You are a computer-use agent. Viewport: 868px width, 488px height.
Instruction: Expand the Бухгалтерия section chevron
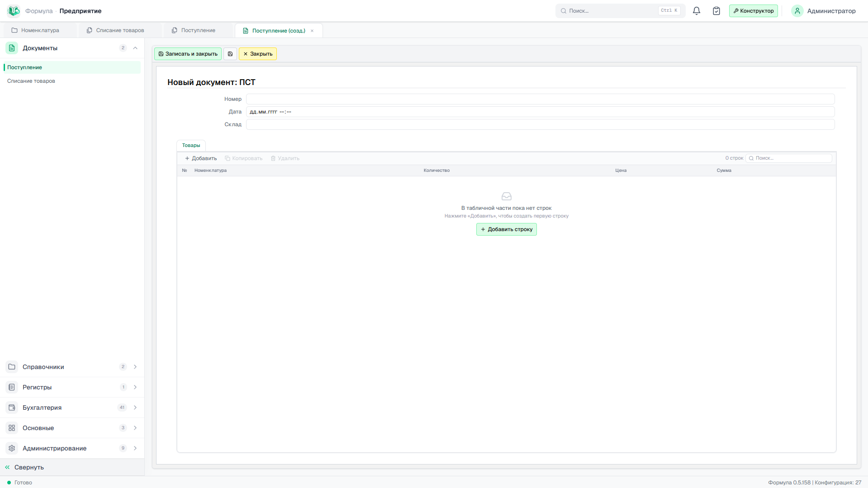point(135,407)
